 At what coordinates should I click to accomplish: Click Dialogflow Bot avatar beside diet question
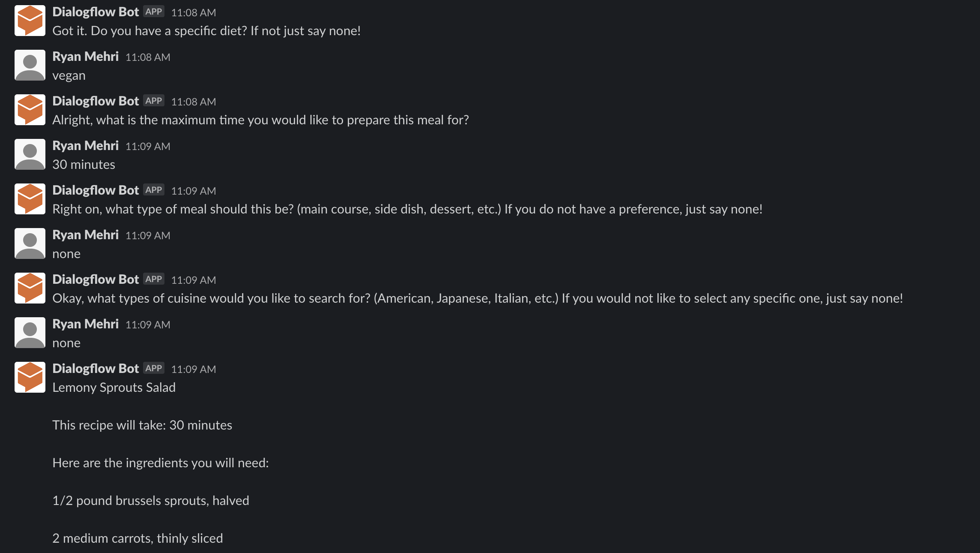[x=30, y=21]
